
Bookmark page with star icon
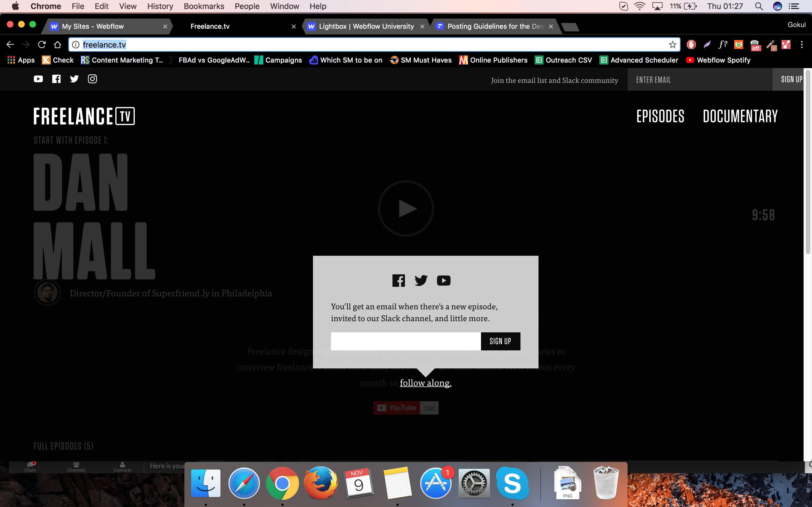pos(672,45)
